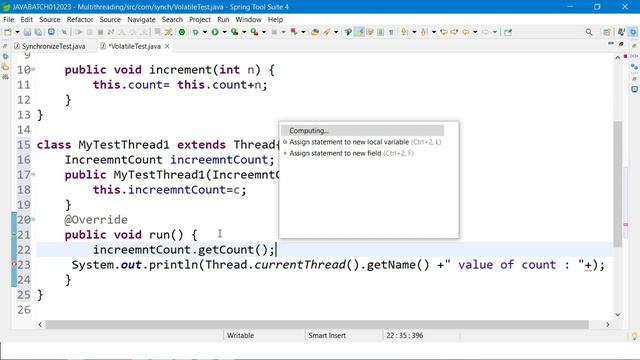Open the File menu
Image resolution: width=640 pixels, height=360 pixels.
[x=8, y=19]
